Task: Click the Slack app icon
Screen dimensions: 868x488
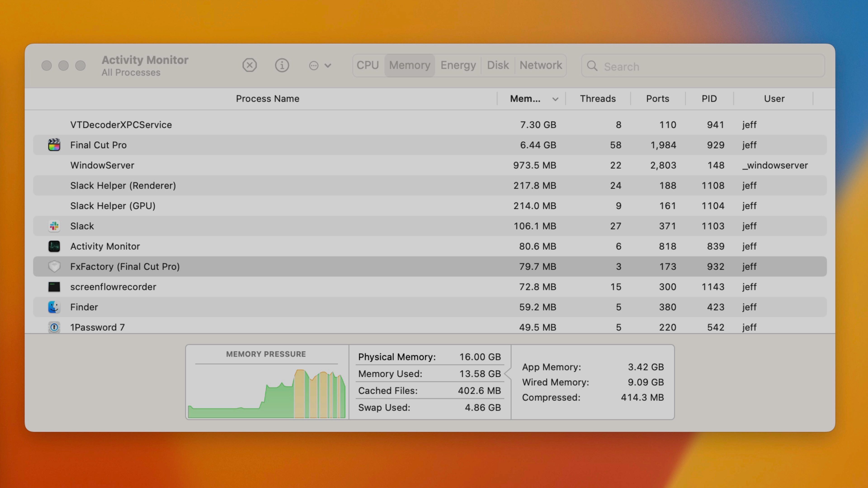Action: click(54, 226)
